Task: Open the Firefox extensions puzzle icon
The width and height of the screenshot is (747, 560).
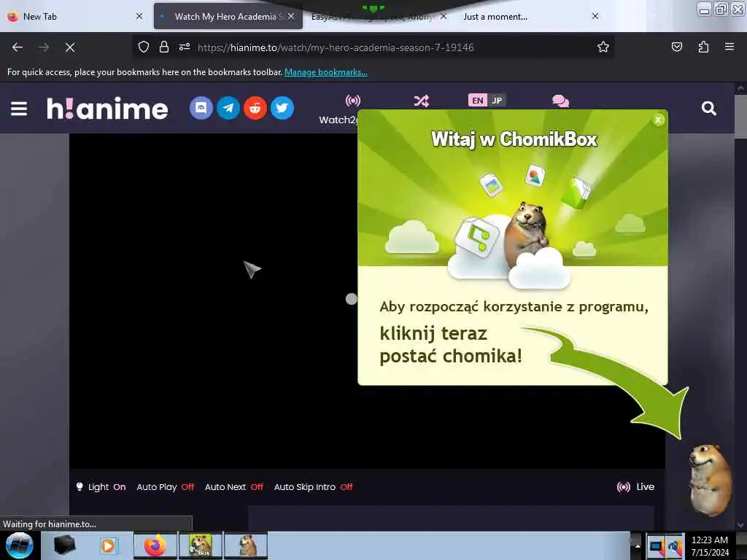Action: pyautogui.click(x=703, y=47)
